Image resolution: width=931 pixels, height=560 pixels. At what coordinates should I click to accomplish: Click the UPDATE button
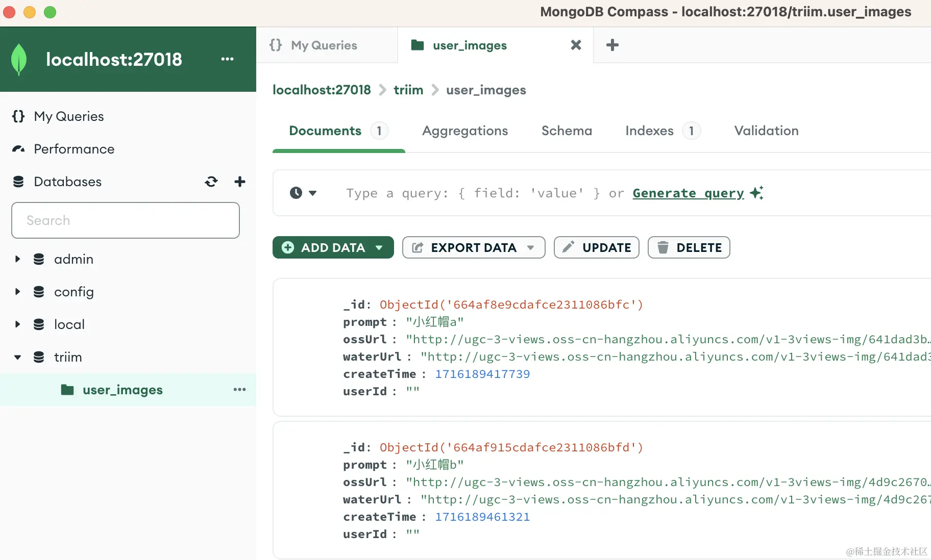tap(596, 247)
